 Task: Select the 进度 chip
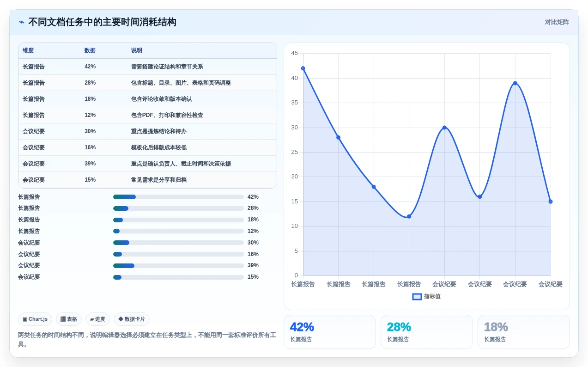pos(97,319)
